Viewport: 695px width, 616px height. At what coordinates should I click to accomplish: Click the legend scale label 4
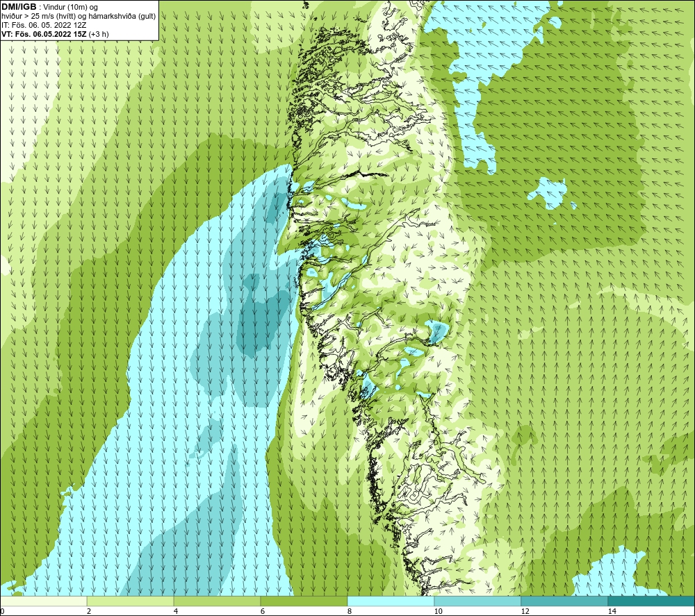coord(176,611)
